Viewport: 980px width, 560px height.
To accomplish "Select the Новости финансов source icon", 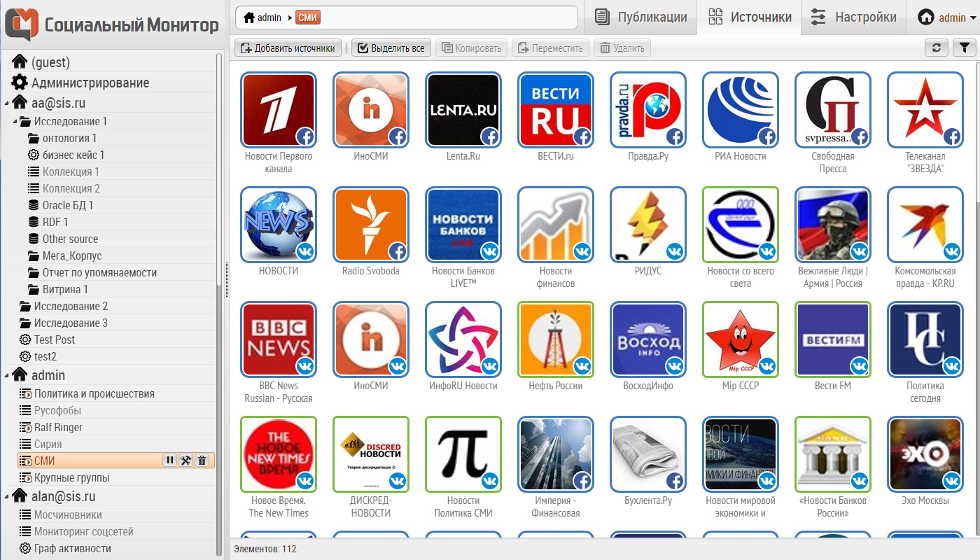I will click(556, 225).
